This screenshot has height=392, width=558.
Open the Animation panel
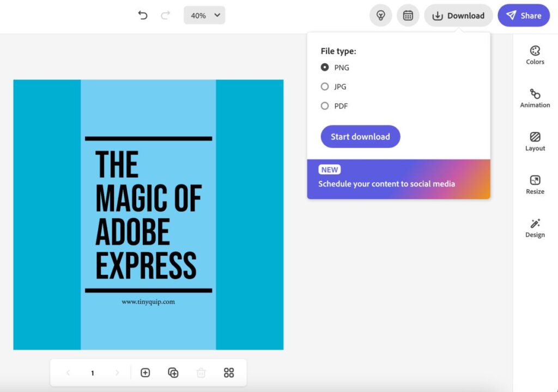[535, 98]
